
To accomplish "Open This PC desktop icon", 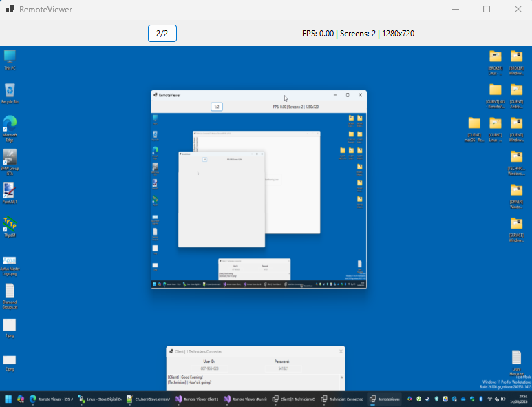I will pyautogui.click(x=10, y=60).
